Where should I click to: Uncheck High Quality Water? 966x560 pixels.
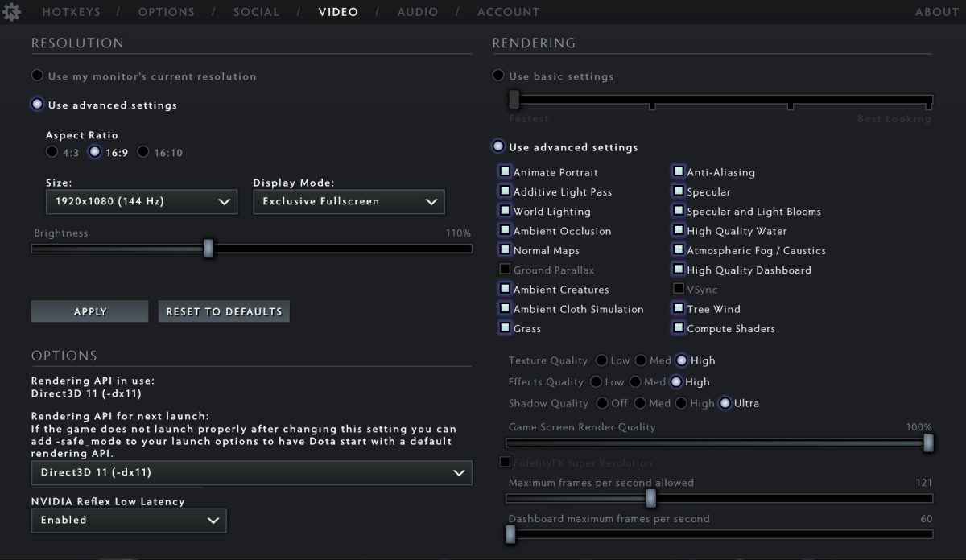[679, 231]
